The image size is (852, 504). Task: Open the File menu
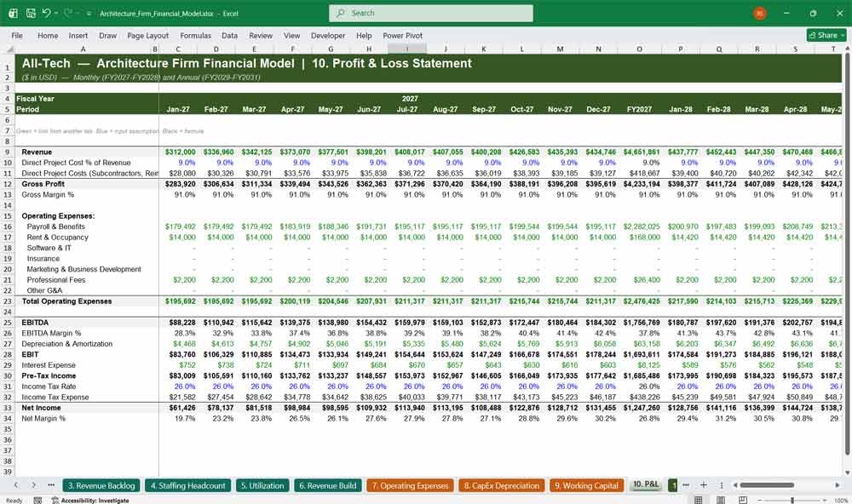click(x=17, y=35)
